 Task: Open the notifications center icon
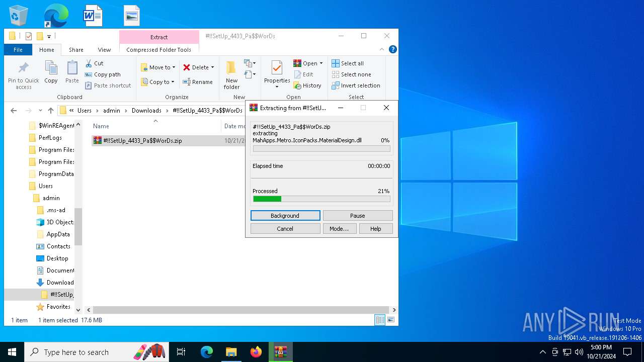627,352
